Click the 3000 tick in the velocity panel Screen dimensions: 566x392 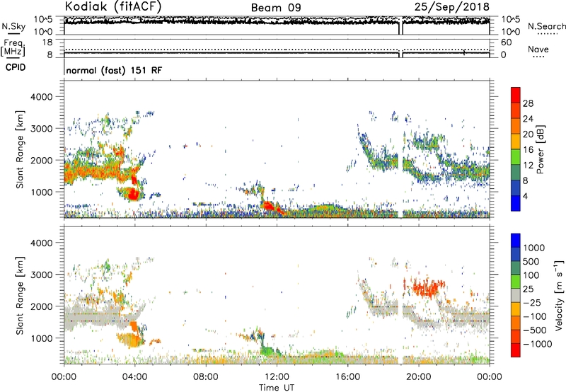click(x=42, y=275)
